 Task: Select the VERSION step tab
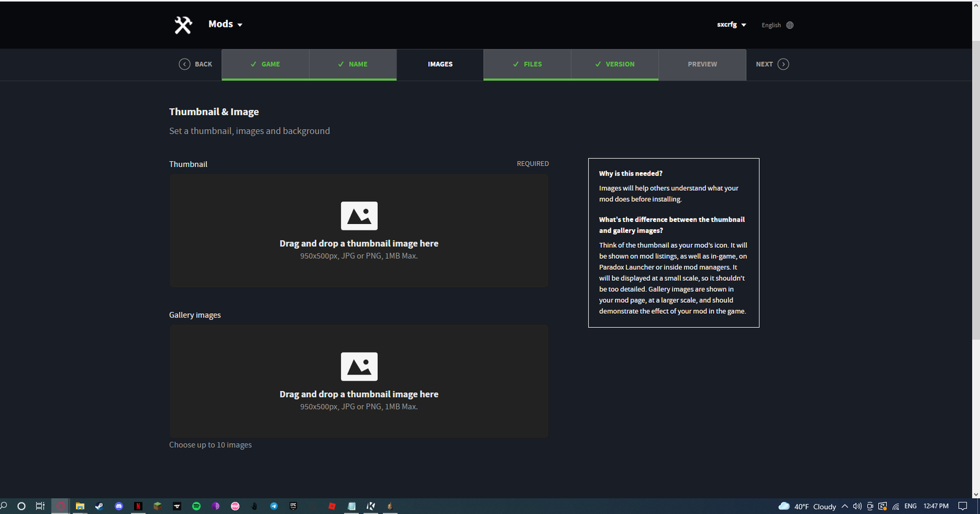click(614, 64)
